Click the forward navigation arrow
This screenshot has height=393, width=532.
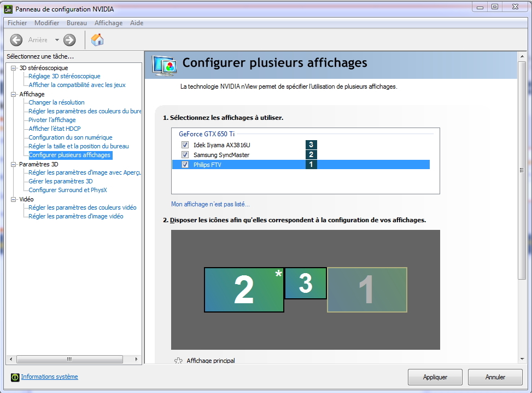[69, 40]
